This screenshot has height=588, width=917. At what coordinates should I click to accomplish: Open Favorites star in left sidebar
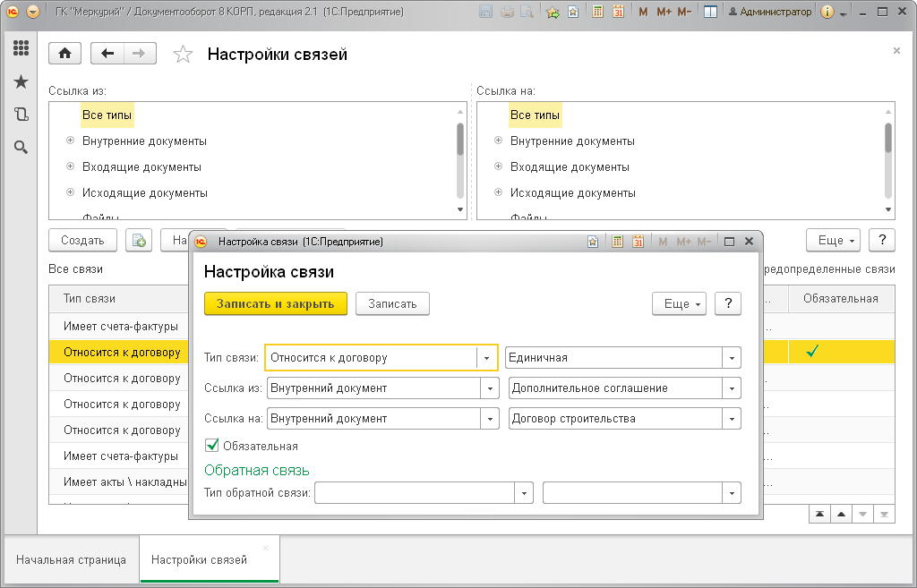click(x=21, y=81)
